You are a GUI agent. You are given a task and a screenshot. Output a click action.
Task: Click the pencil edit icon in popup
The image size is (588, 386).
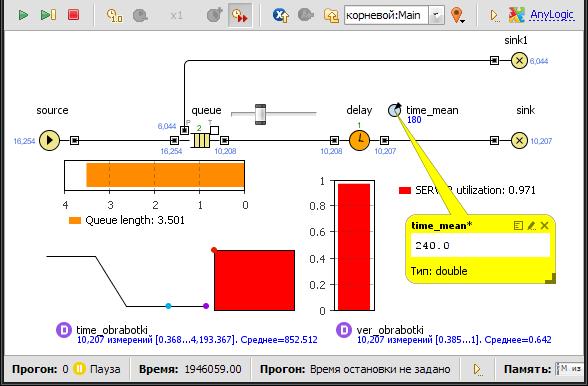point(531,225)
